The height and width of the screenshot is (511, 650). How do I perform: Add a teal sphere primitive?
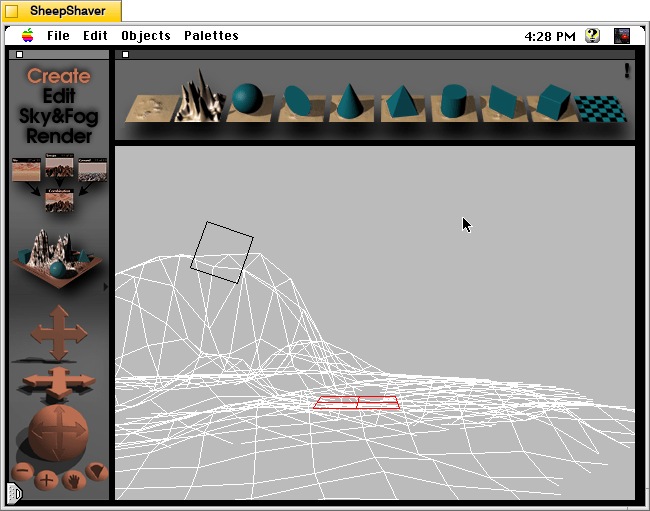click(x=248, y=102)
